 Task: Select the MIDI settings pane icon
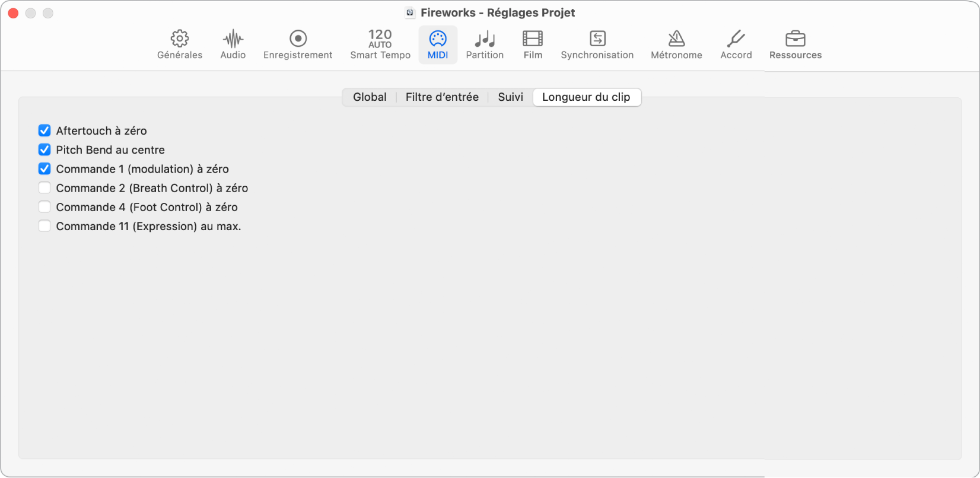click(x=438, y=45)
